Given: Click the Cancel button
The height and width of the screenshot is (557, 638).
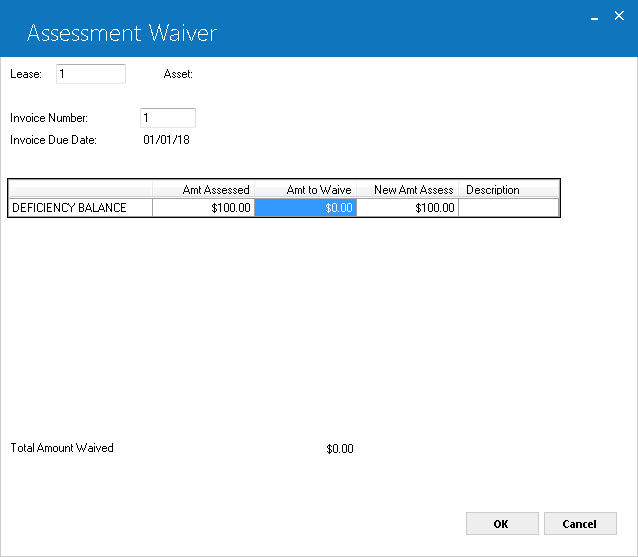Looking at the screenshot, I should (x=580, y=524).
